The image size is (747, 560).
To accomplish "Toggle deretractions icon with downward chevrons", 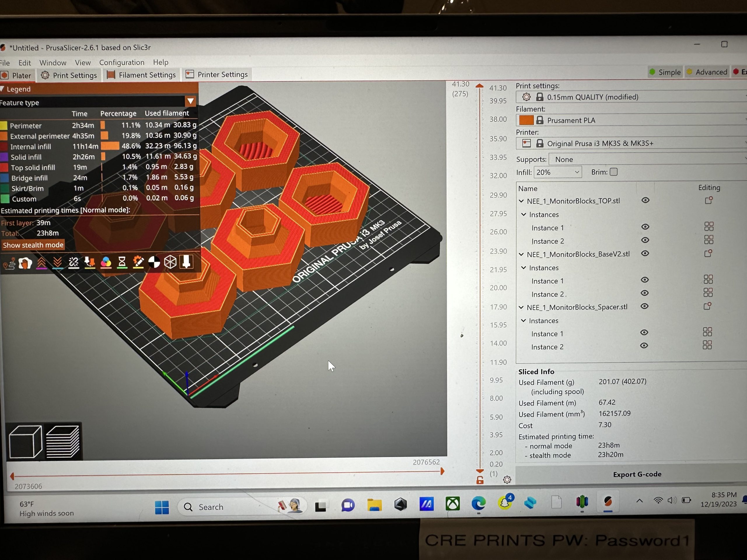I will pyautogui.click(x=57, y=262).
